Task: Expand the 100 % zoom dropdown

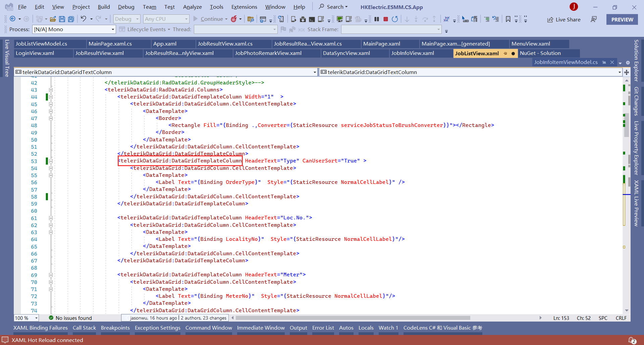Action: pyautogui.click(x=36, y=318)
